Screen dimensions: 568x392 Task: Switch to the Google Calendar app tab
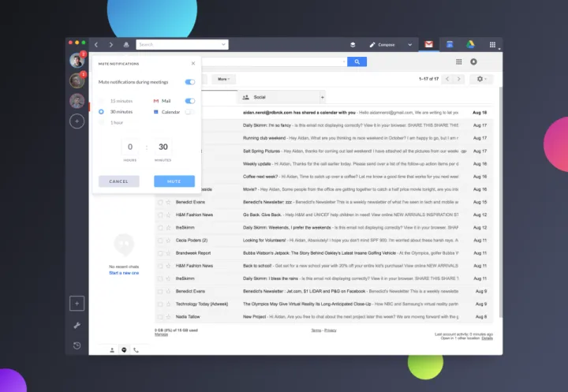450,44
